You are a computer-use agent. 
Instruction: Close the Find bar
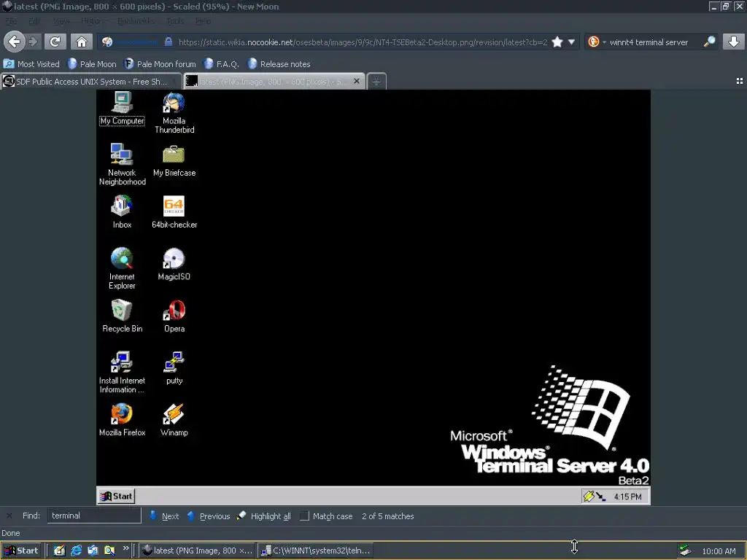tap(9, 516)
